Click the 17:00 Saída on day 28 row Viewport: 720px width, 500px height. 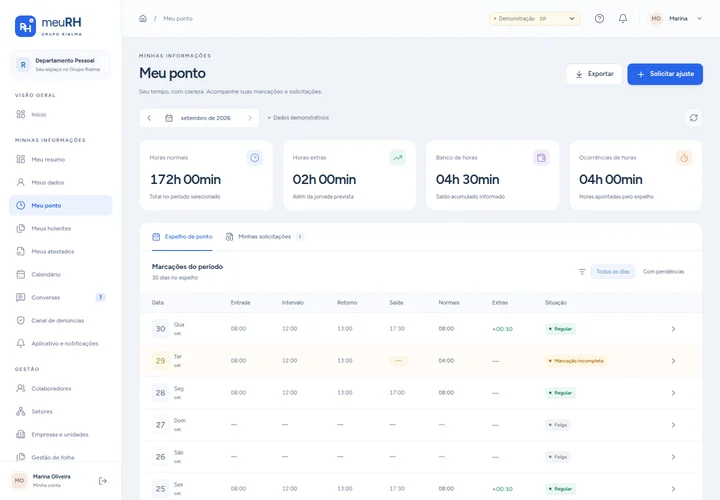coord(397,393)
